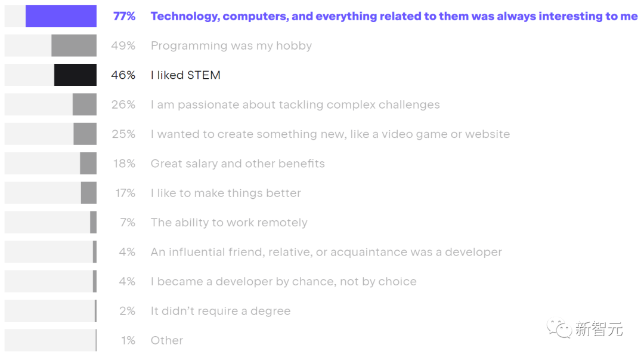
Task: Select 'I am passionate about tackling complex challenges'
Action: [295, 105]
